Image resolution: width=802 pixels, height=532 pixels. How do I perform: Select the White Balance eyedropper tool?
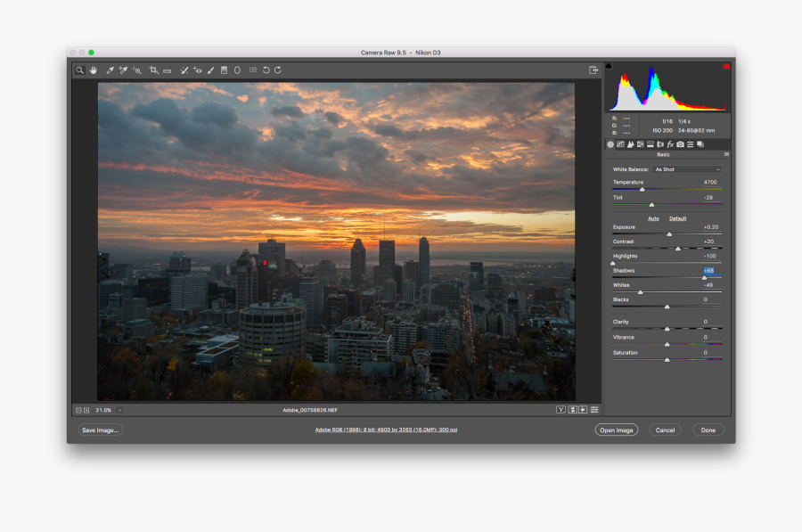click(110, 70)
